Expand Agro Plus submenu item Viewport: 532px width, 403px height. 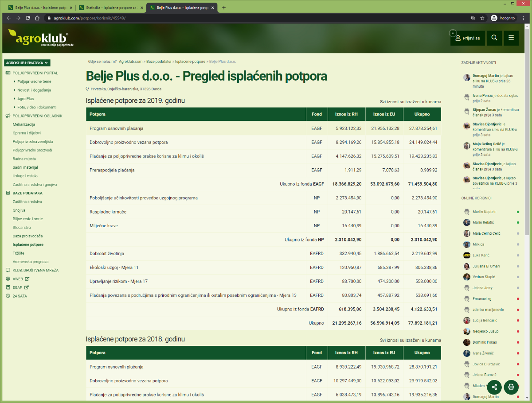click(26, 99)
